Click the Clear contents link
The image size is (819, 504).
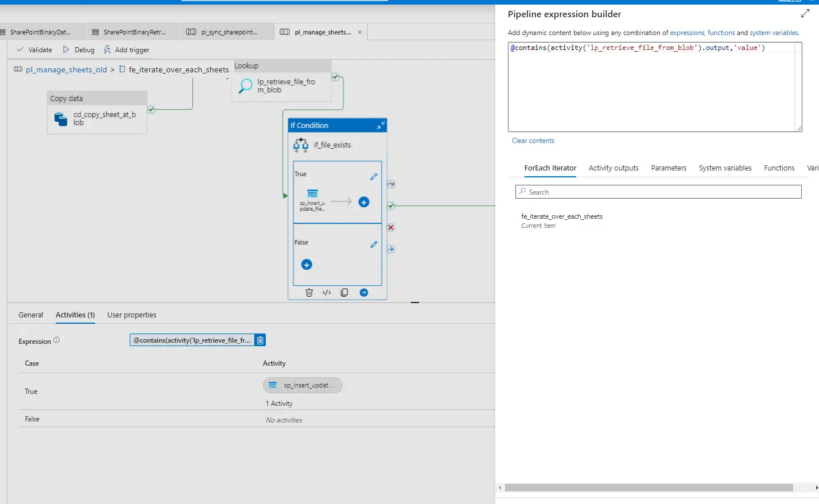pos(533,141)
